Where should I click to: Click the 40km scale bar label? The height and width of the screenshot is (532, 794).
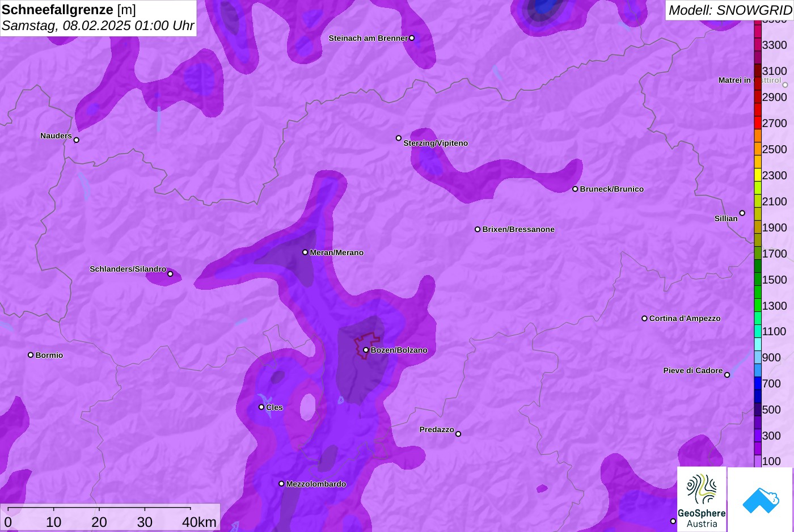coord(199,522)
